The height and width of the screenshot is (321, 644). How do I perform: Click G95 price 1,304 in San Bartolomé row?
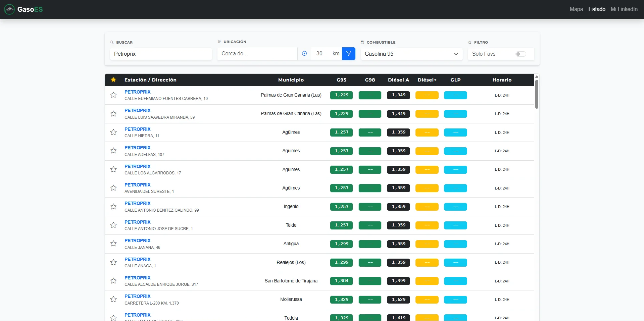[341, 281]
